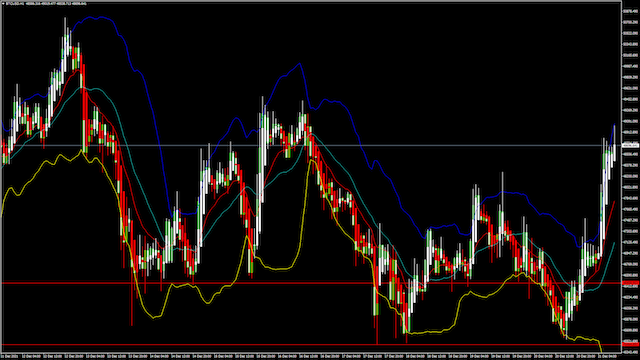Click the upper red price label on the axis
Screen dimensions: 640x360
tap(631, 282)
